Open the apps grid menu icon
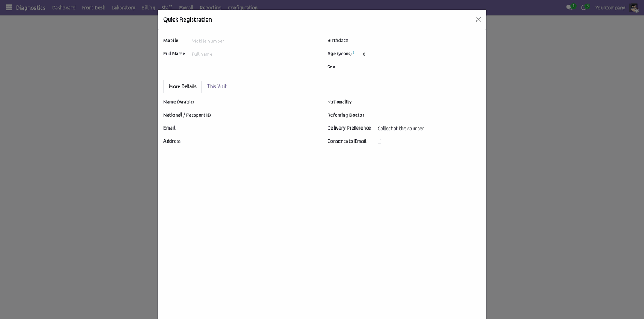Screen dimensions: 644x319 coord(9,8)
